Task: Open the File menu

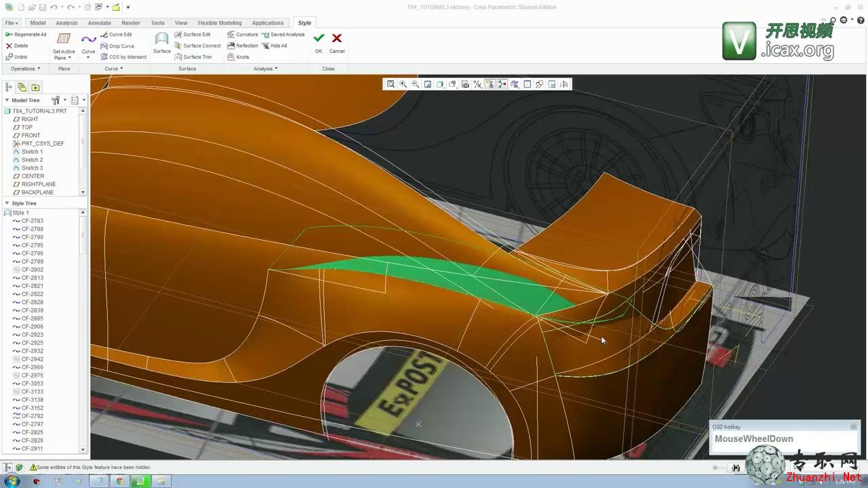Action: (x=12, y=23)
